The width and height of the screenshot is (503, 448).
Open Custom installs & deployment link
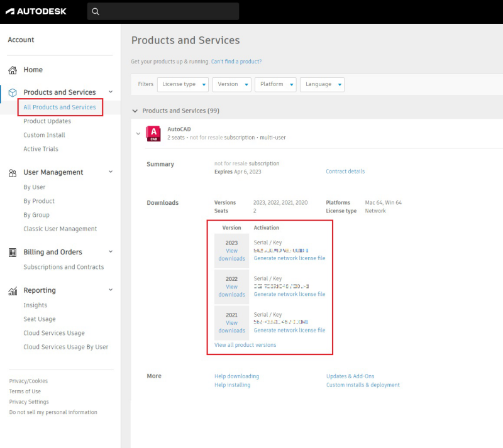point(363,385)
